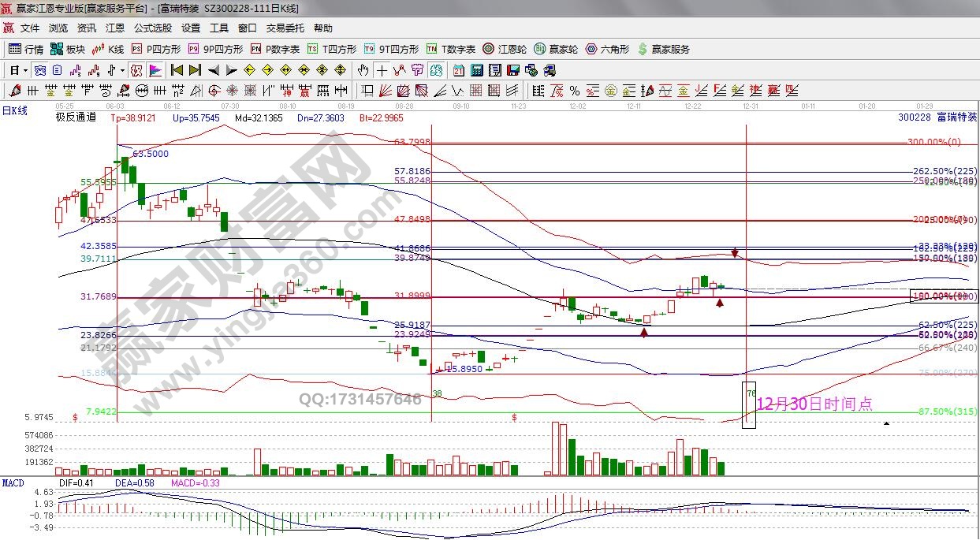Open the 六角形 hexagon chart tool
980x540 pixels.
coord(607,49)
